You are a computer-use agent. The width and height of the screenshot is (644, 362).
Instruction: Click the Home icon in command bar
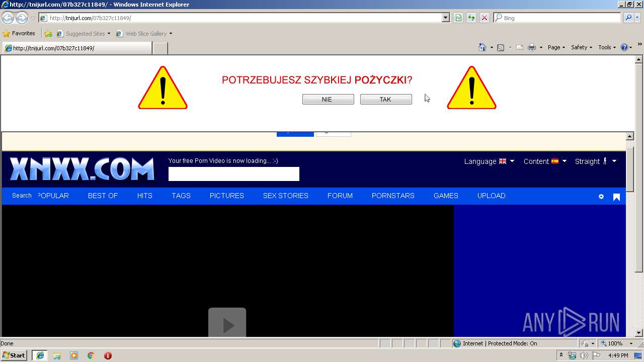[482, 47]
